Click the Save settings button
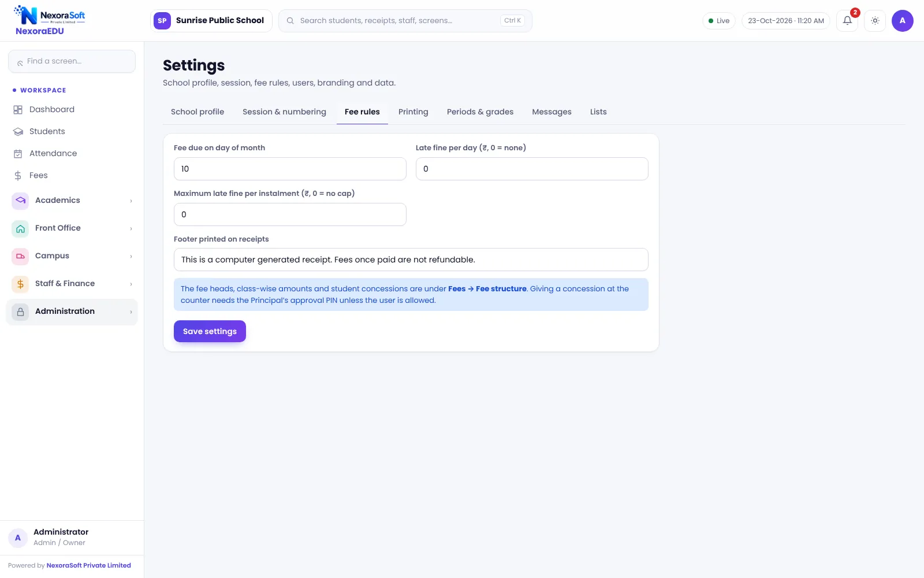The width and height of the screenshot is (924, 578). [210, 331]
